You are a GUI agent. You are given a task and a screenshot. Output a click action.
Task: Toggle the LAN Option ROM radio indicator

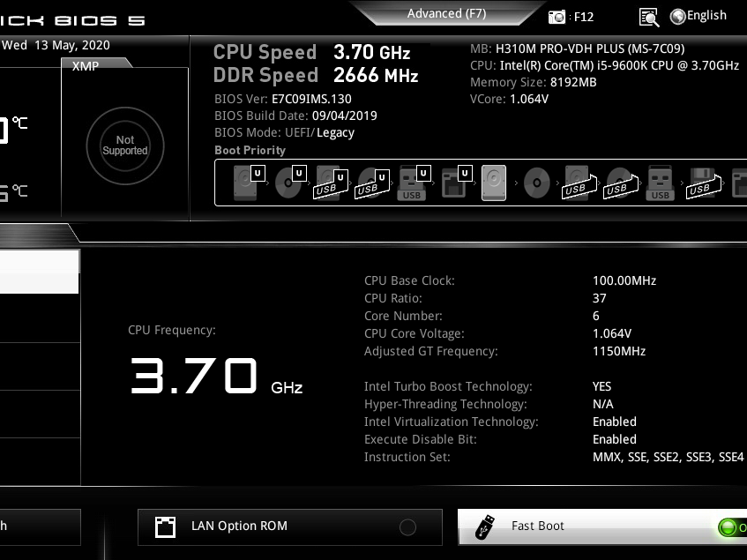407,527
